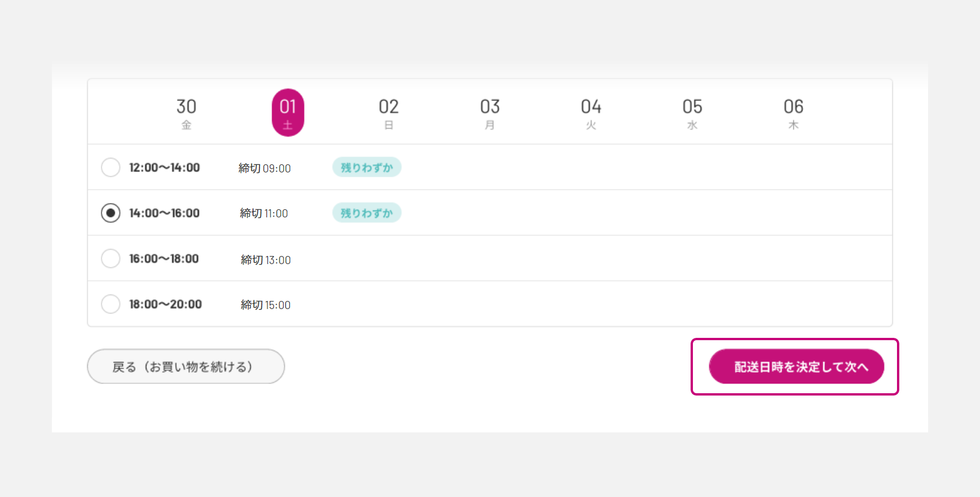The width and height of the screenshot is (980, 497).
Task: Pick the 18:00〜20:00 radio button
Action: click(111, 304)
